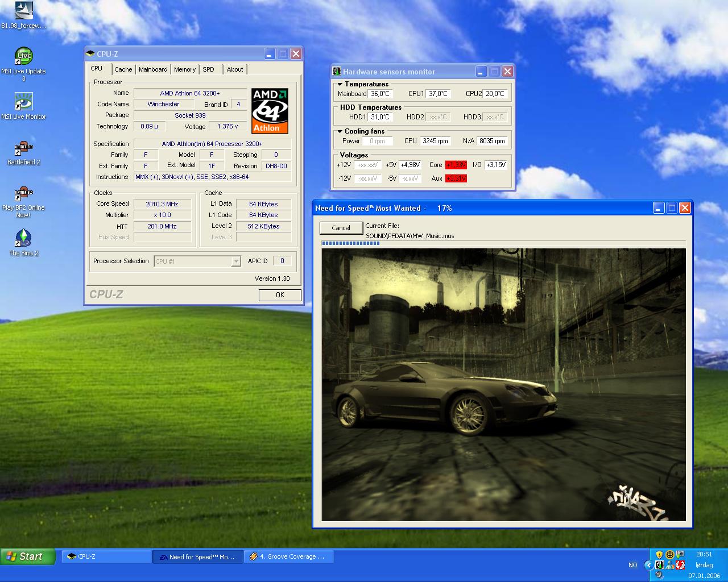Click the CPU2 temperature 20,0°C
Image resolution: width=728 pixels, height=582 pixels.
pyautogui.click(x=495, y=94)
